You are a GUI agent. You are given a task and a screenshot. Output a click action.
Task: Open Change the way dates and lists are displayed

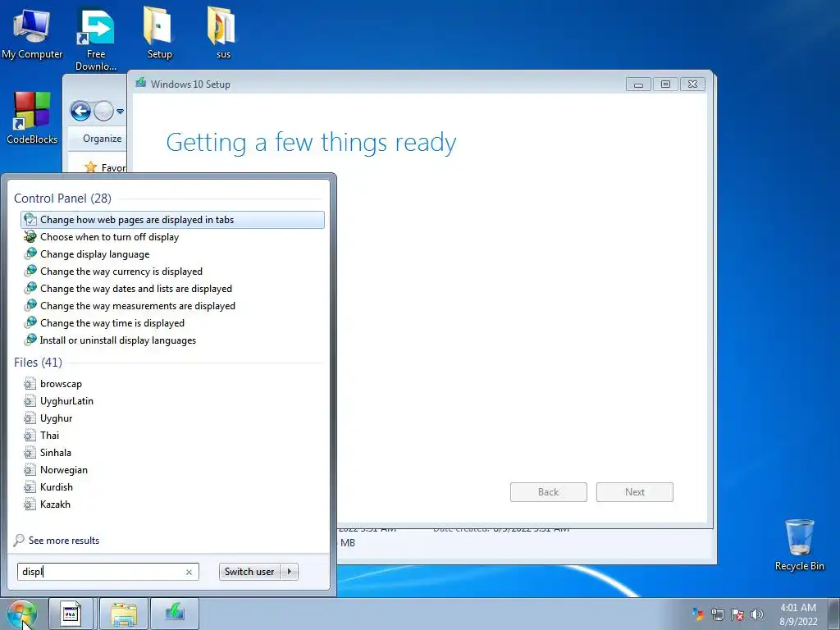coord(172,288)
